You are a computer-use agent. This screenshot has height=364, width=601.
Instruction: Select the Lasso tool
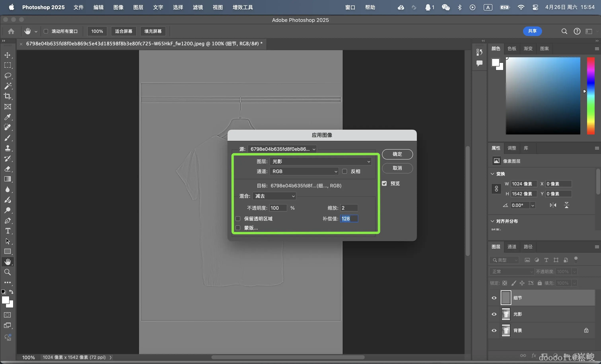[8, 75]
